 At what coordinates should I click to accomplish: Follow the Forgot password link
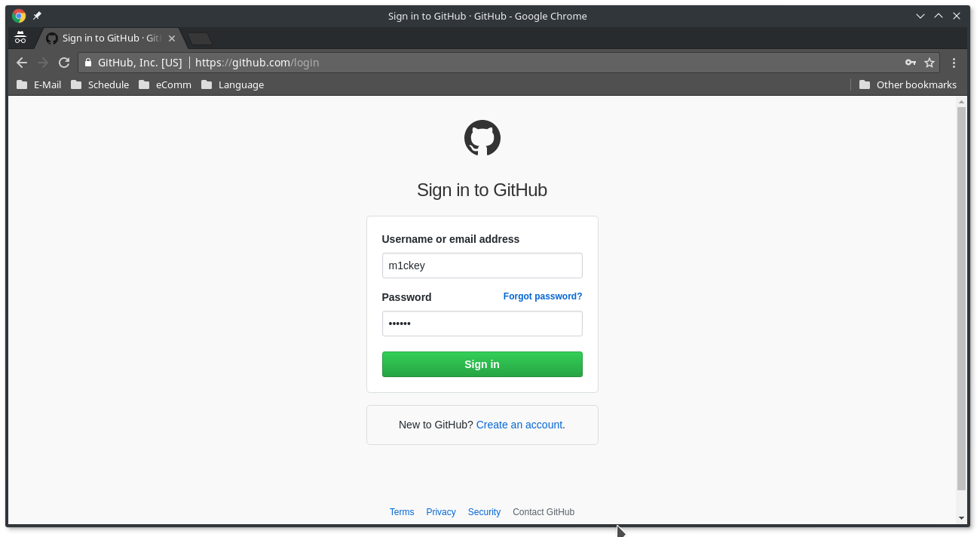coord(542,296)
